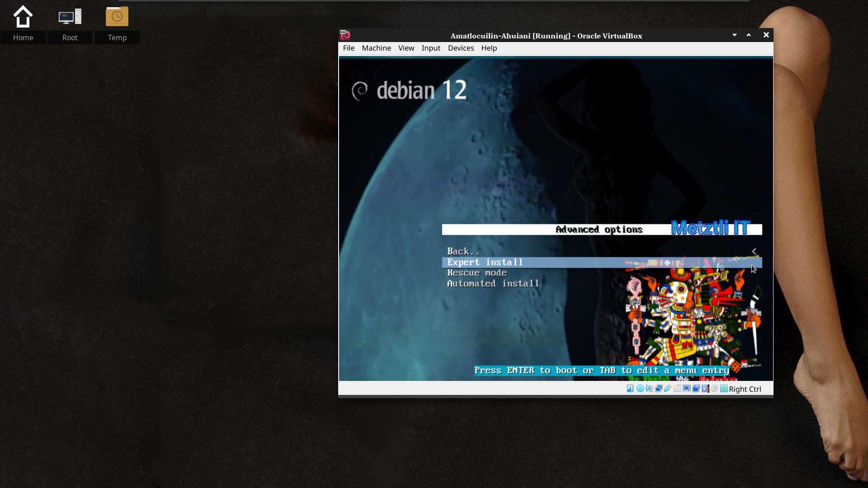The width and height of the screenshot is (868, 488).
Task: Click the keyboard capture arrow icon
Action: [x=724, y=389]
